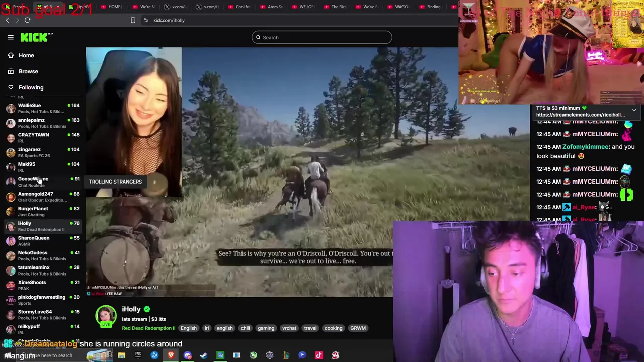Open Brave browser from taskbar
This screenshot has height=362, width=644.
[171, 355]
